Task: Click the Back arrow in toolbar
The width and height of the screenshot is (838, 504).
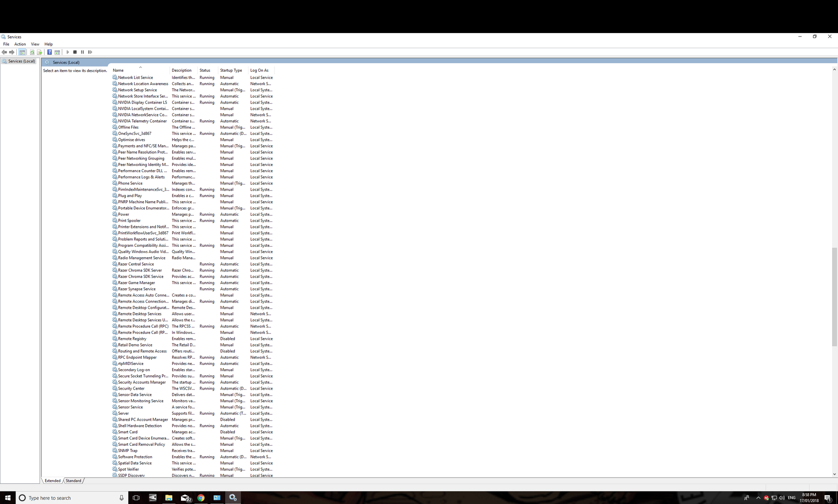Action: 4,52
